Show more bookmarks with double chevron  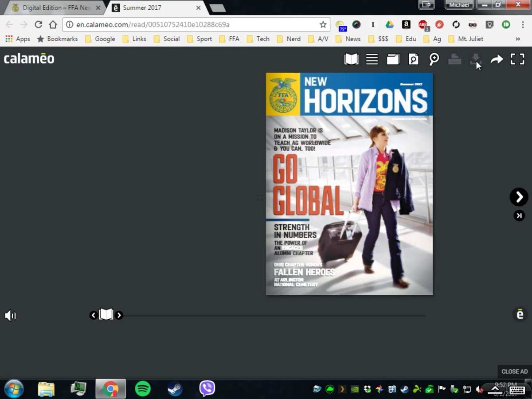[517, 39]
